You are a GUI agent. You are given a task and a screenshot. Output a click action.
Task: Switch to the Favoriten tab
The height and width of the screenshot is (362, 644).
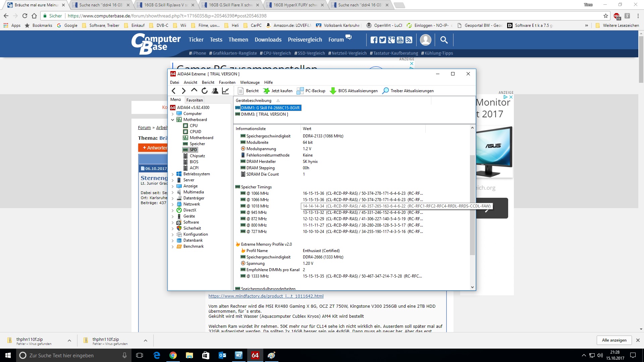point(195,100)
